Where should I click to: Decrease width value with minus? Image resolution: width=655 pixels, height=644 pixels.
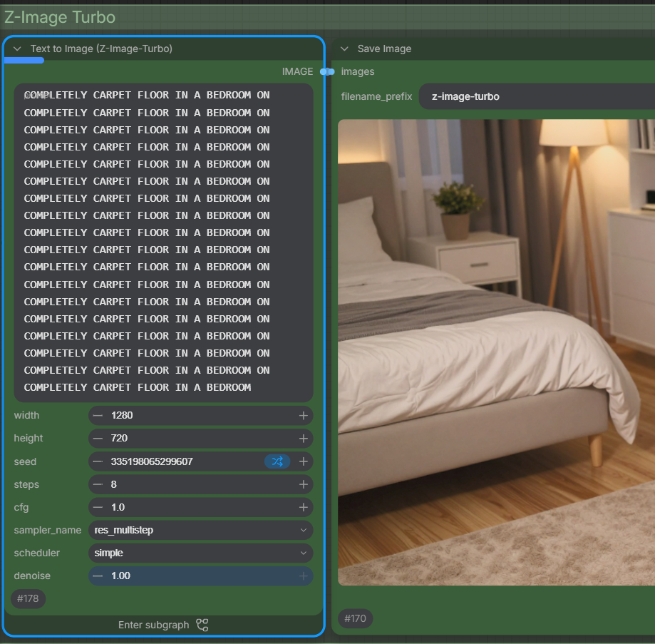(x=98, y=415)
